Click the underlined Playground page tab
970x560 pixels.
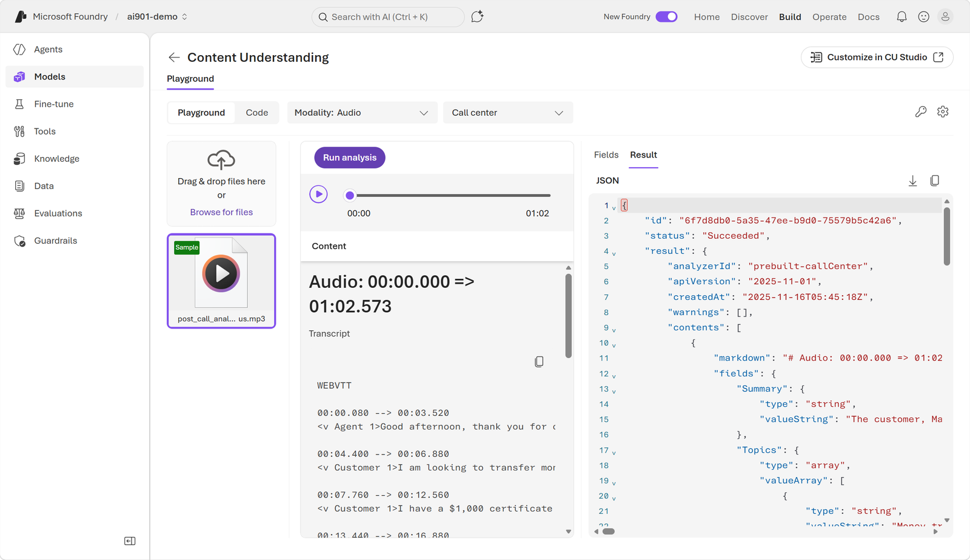click(190, 79)
